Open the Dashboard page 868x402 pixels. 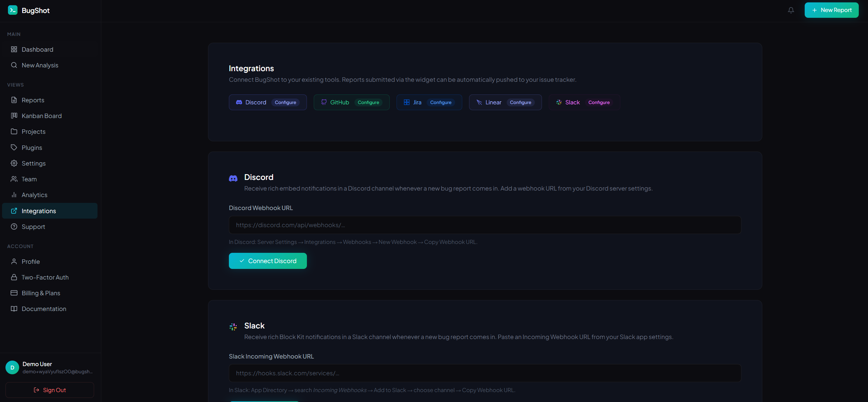(x=37, y=50)
